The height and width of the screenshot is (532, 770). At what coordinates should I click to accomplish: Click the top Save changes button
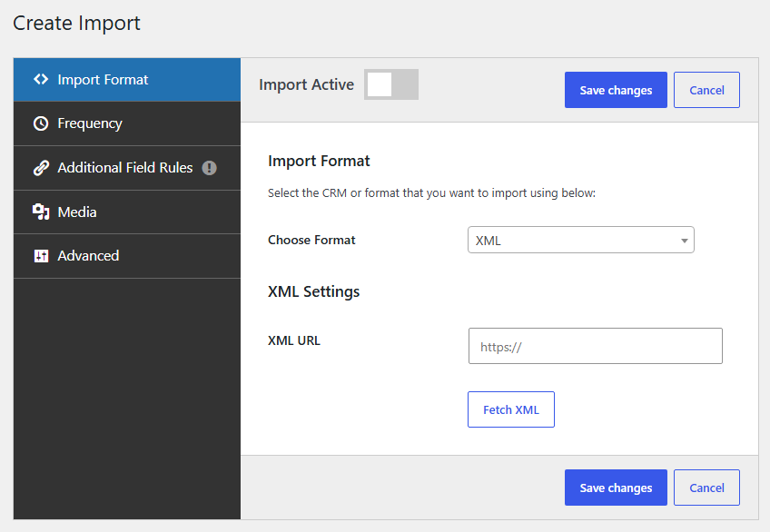pos(616,90)
